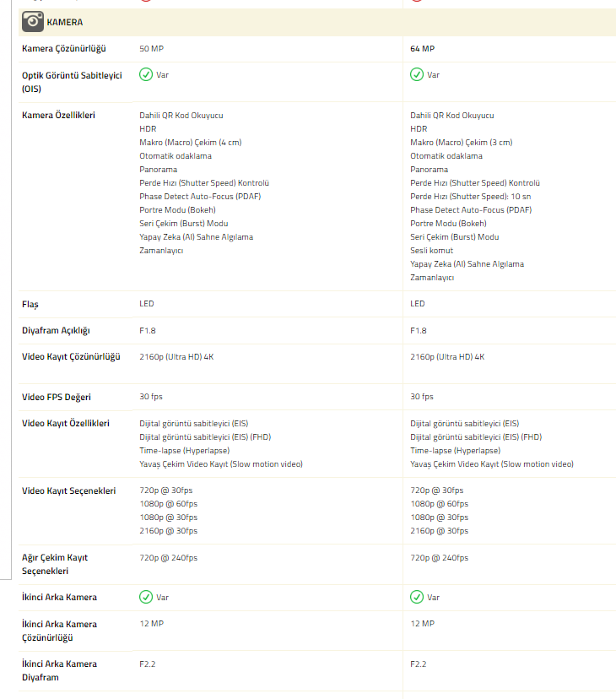Viewport: 616px width, 699px height.
Task: Click the Sesli komut feature entry
Action: (431, 251)
